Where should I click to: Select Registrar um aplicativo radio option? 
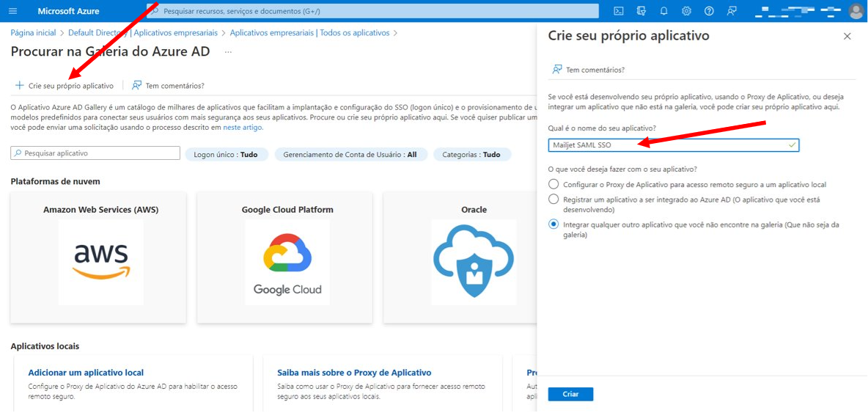tap(553, 199)
